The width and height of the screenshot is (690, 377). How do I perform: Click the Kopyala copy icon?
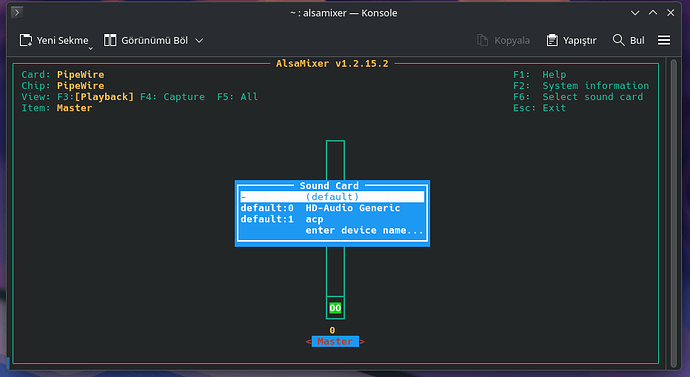tap(483, 40)
